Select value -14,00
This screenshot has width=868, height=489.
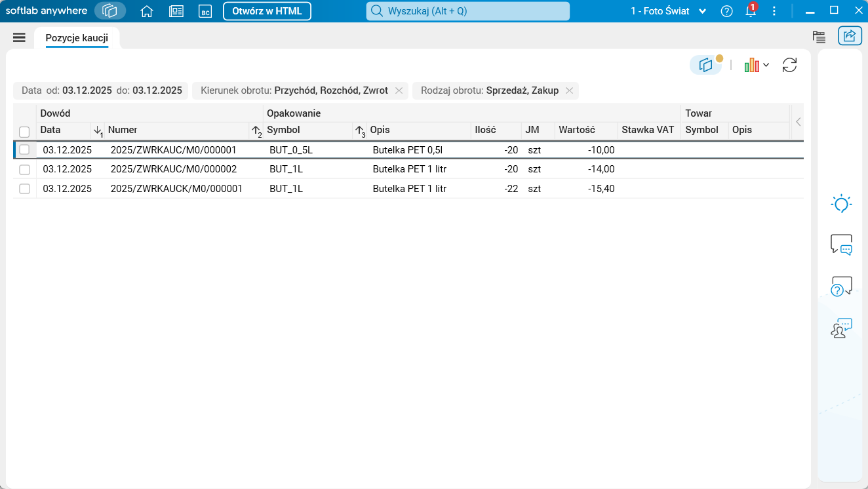tap(601, 169)
